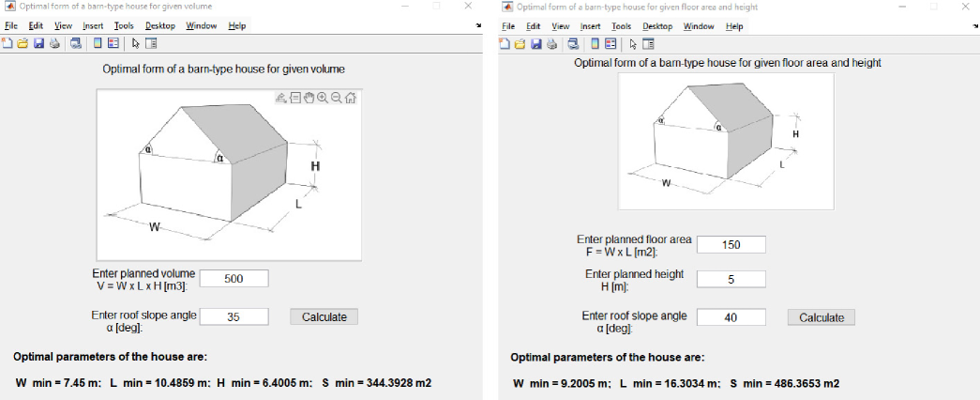Open Property Inspector icon in left window

pos(151,44)
